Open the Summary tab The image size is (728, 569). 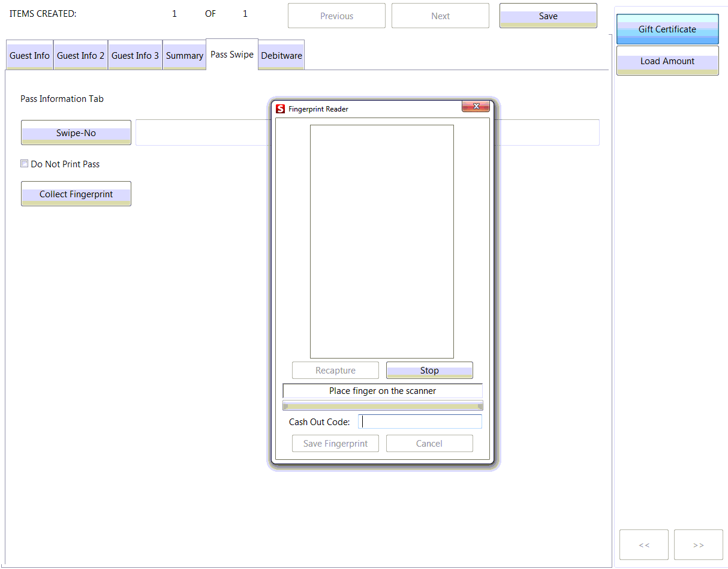[184, 55]
